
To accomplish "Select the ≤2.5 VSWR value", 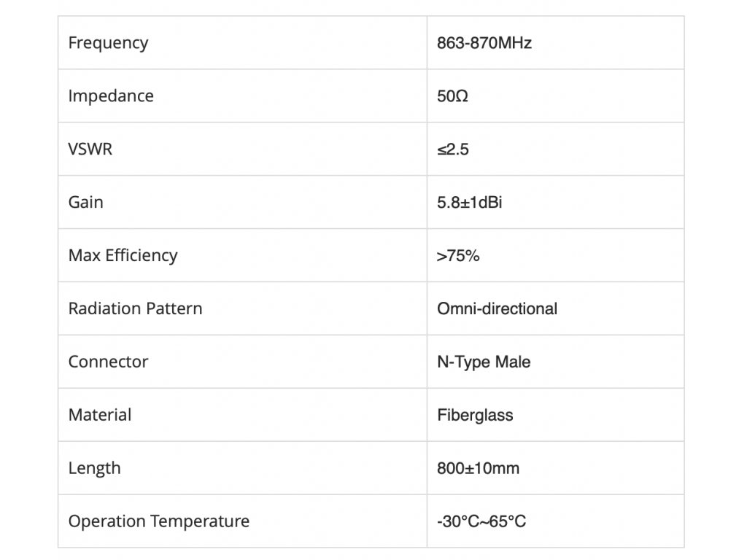I will coord(453,149).
